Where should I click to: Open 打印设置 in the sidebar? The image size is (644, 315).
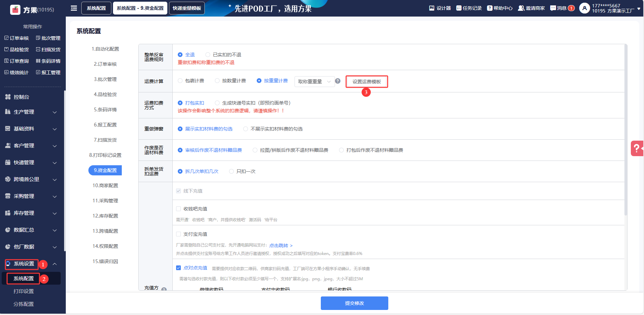pos(24,291)
